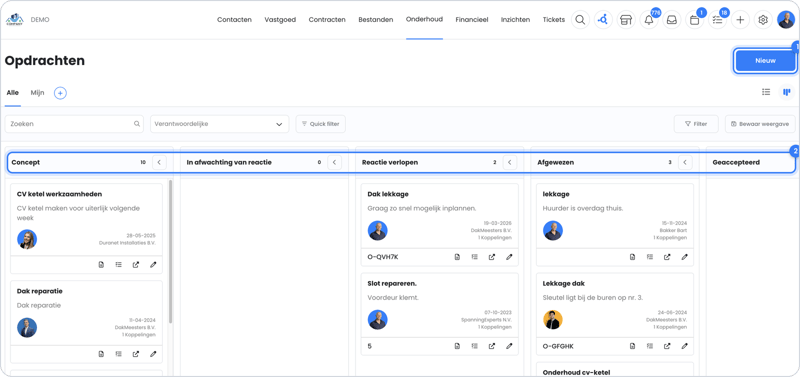This screenshot has height=377, width=800.
Task: Open the Contacten menu
Action: click(x=234, y=20)
